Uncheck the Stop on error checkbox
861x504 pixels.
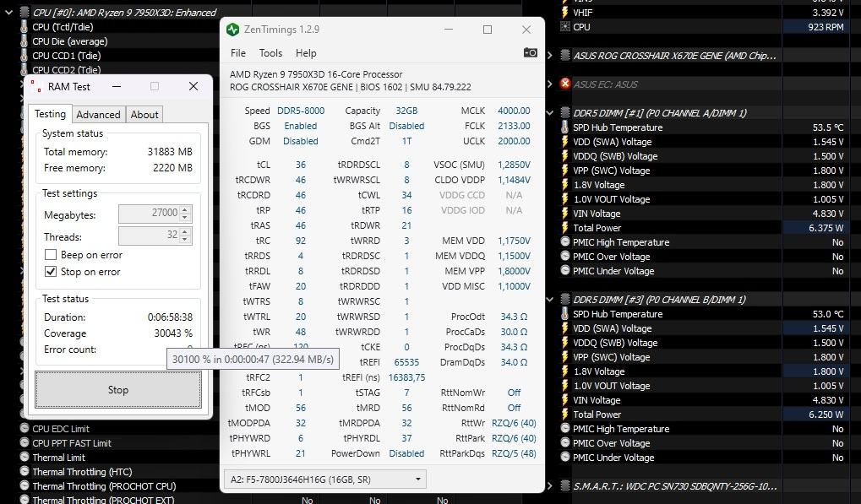click(51, 272)
